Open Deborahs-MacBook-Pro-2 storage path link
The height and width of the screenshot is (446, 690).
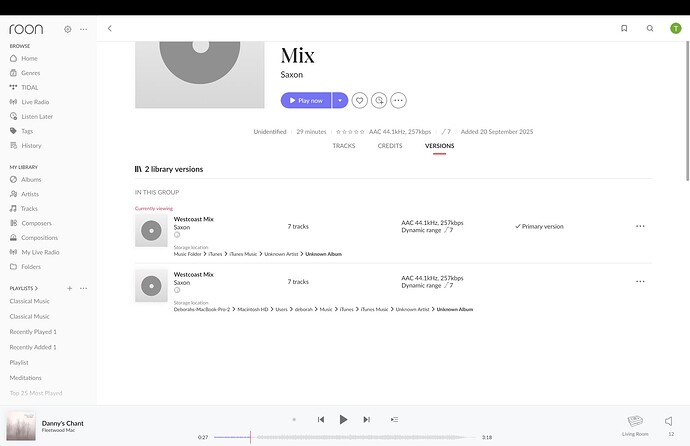coord(202,309)
